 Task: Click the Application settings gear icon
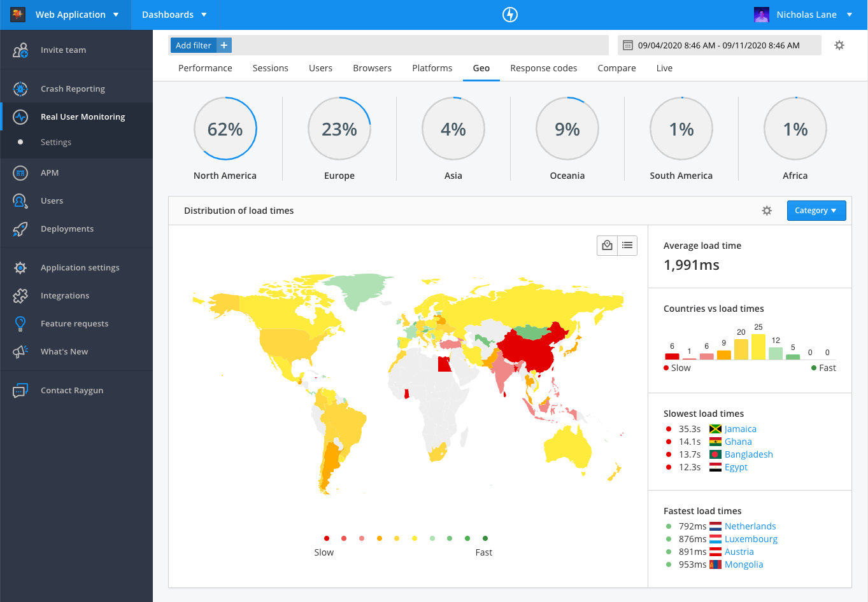pyautogui.click(x=20, y=268)
